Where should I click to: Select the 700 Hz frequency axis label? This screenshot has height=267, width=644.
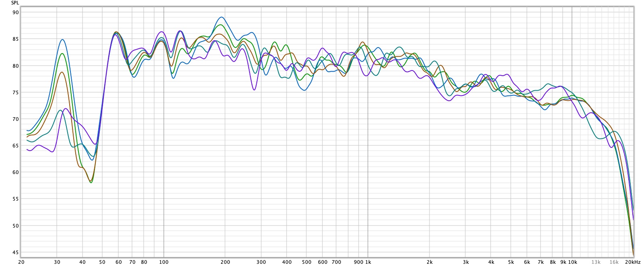pyautogui.click(x=336, y=262)
